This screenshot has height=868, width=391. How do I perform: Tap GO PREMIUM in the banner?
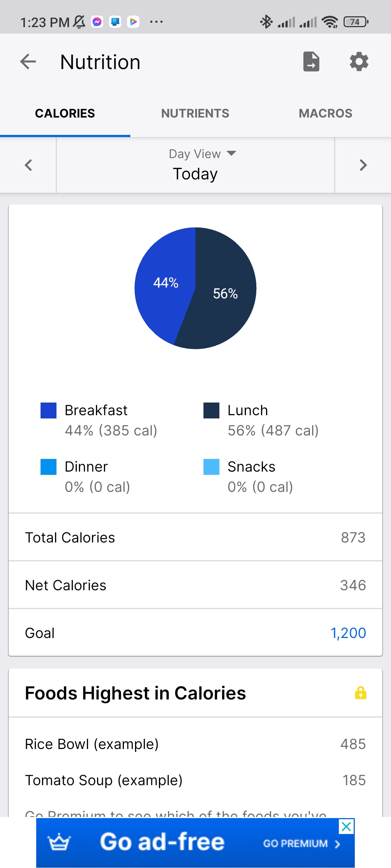(x=302, y=843)
